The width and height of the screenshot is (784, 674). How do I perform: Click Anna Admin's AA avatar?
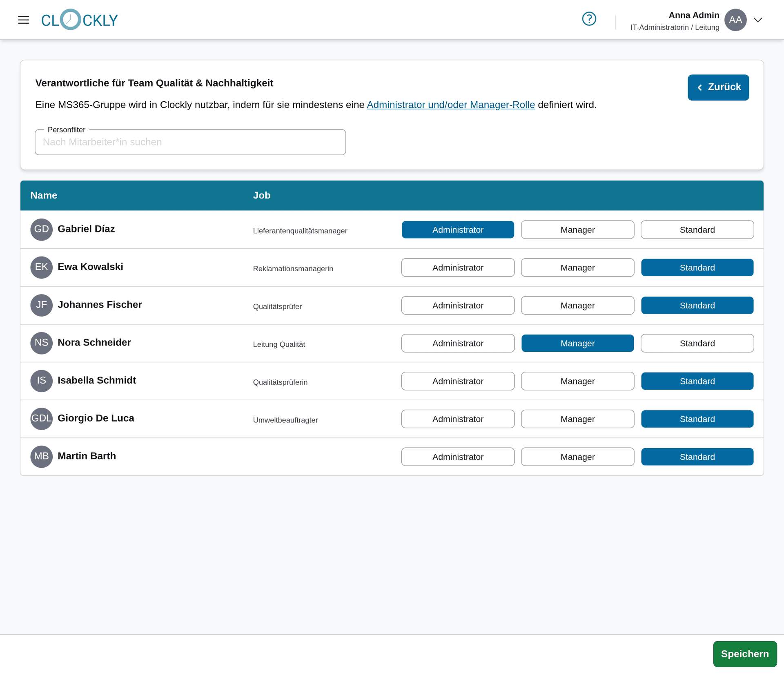(x=735, y=20)
